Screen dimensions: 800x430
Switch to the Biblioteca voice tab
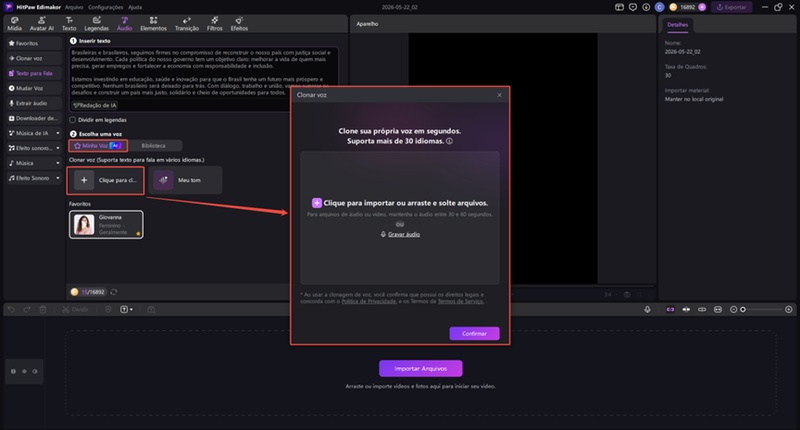(154, 146)
